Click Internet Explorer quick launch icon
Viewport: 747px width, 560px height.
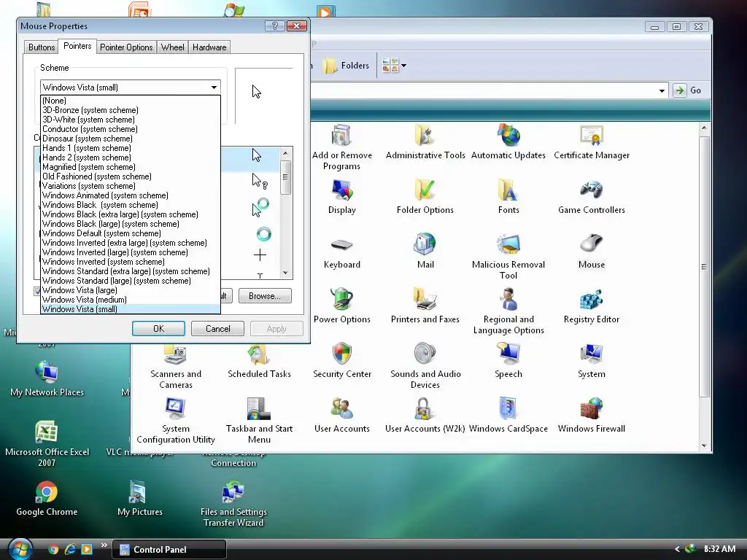(x=70, y=549)
